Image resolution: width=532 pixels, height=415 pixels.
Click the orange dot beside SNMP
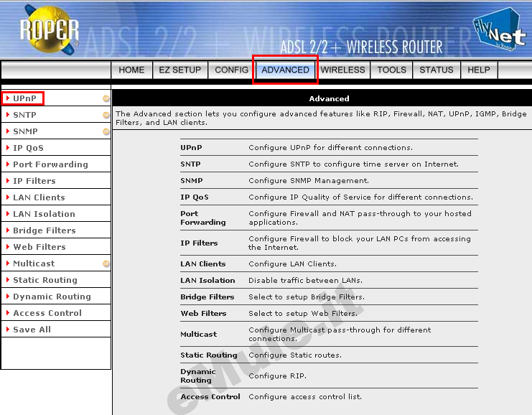[106, 131]
